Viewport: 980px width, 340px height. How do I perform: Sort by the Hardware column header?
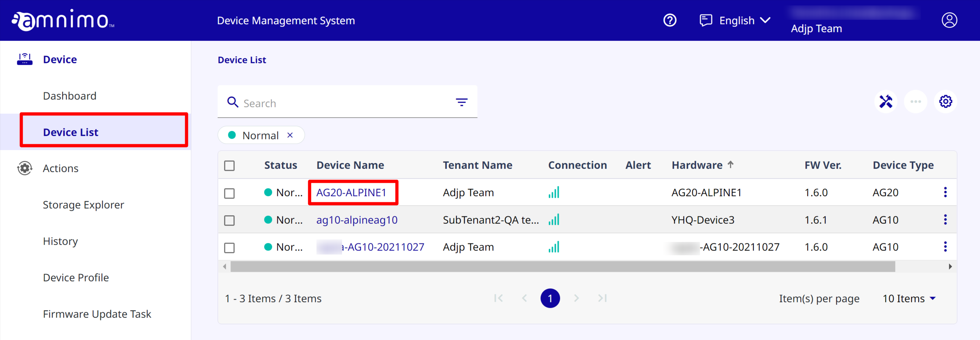click(x=697, y=165)
